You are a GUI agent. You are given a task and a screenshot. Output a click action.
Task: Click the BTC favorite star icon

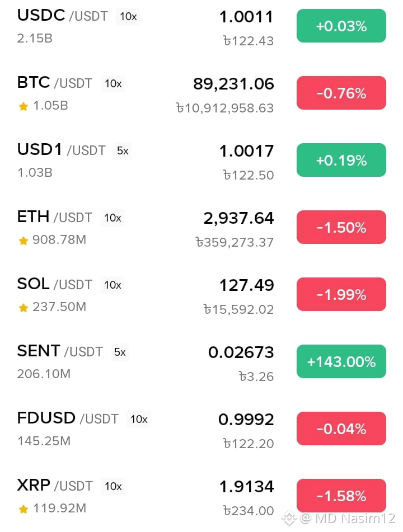click(x=24, y=106)
